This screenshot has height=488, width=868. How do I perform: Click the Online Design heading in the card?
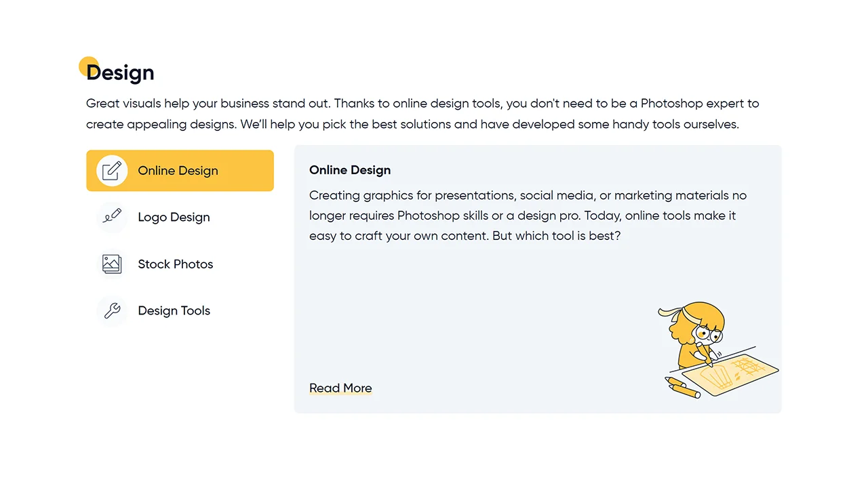[350, 170]
